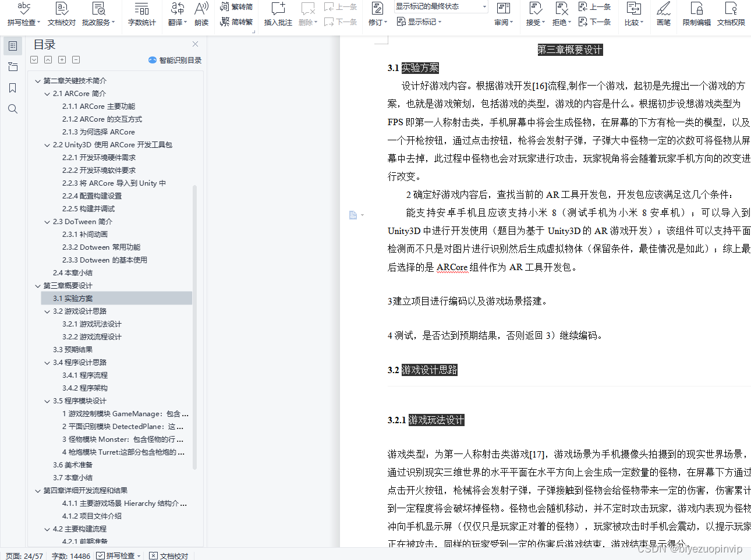Collapse the 3.4 程序设计思路 node
Viewport: 751px width, 560px height.
point(47,363)
